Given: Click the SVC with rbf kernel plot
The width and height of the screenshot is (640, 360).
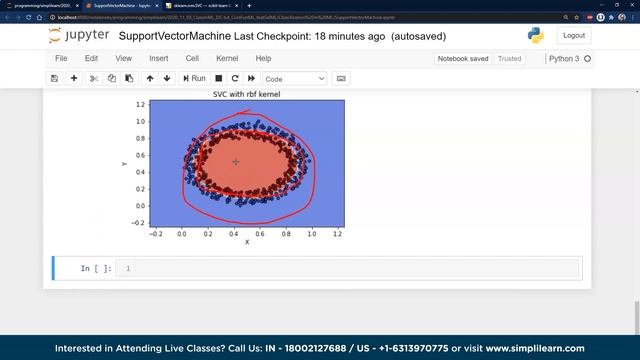Looking at the screenshot, I should pyautogui.click(x=247, y=163).
